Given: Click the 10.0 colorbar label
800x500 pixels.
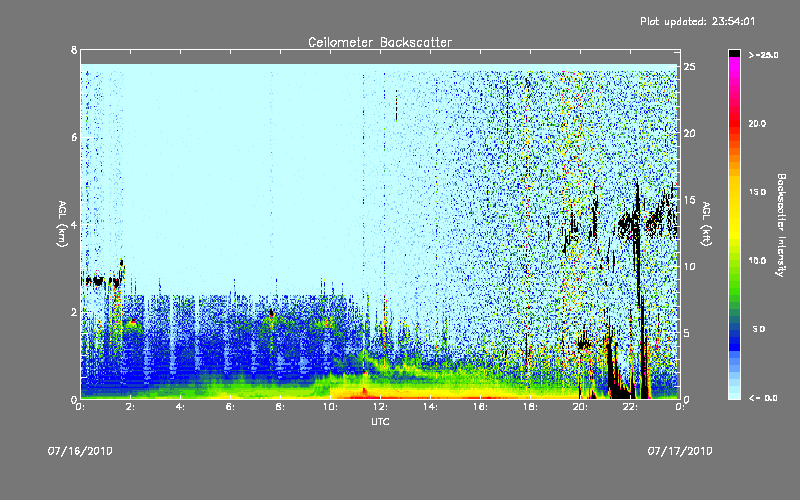Looking at the screenshot, I should 757,260.
